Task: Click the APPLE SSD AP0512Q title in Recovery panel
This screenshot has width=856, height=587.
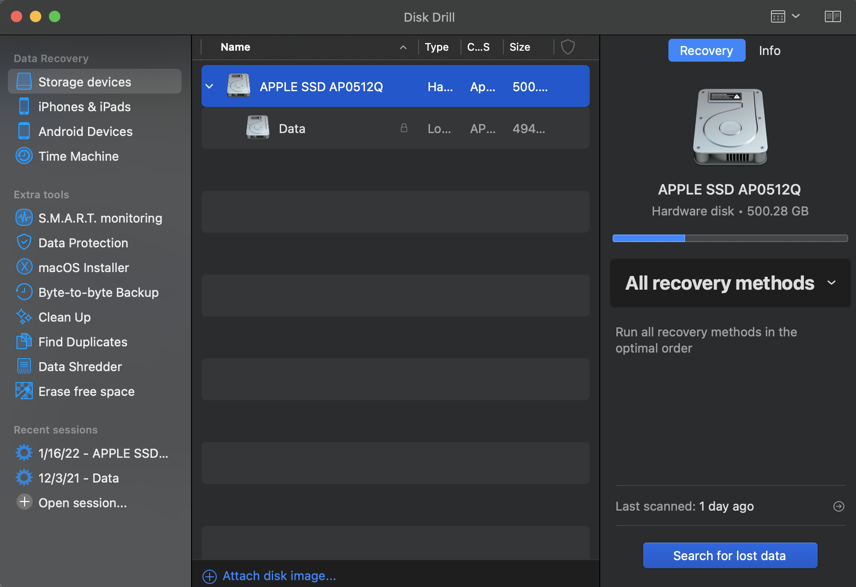Action: pyautogui.click(x=729, y=189)
